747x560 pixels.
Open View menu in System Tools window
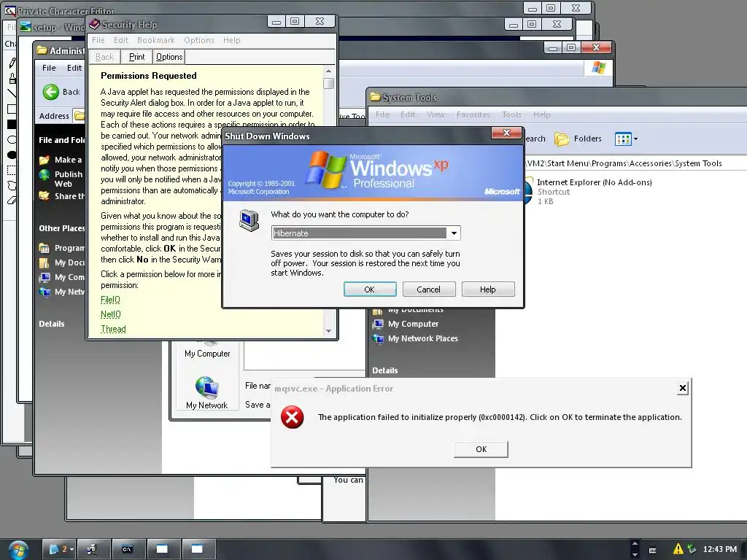coord(436,114)
